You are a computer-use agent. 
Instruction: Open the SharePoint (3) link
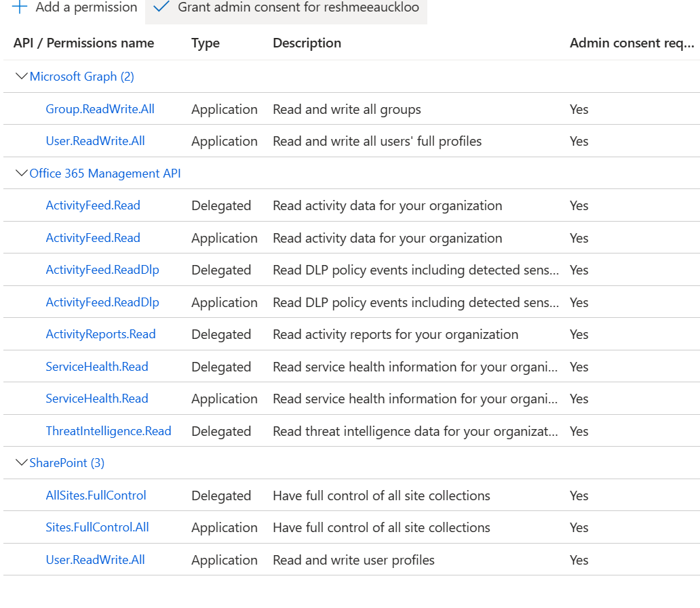click(67, 463)
